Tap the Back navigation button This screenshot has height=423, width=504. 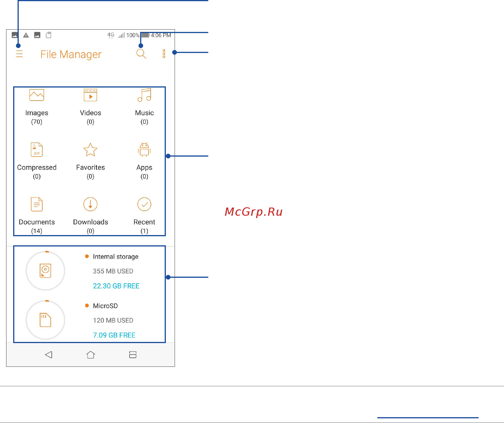pyautogui.click(x=49, y=355)
